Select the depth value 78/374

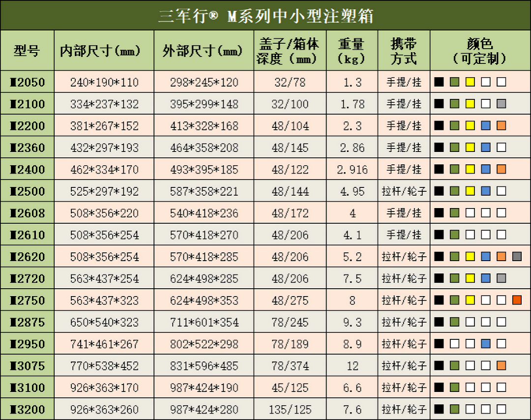pyautogui.click(x=290, y=365)
